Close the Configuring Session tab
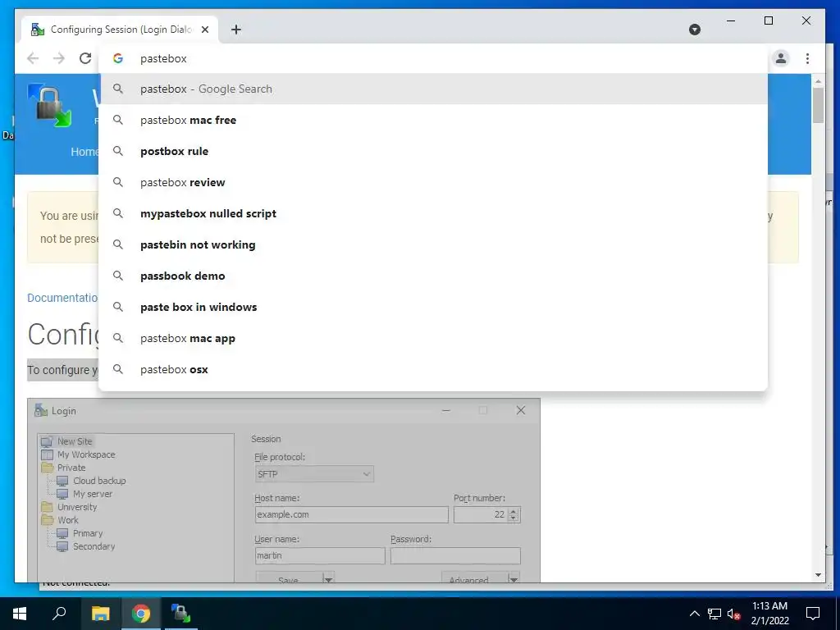840x630 pixels. pyautogui.click(x=204, y=30)
